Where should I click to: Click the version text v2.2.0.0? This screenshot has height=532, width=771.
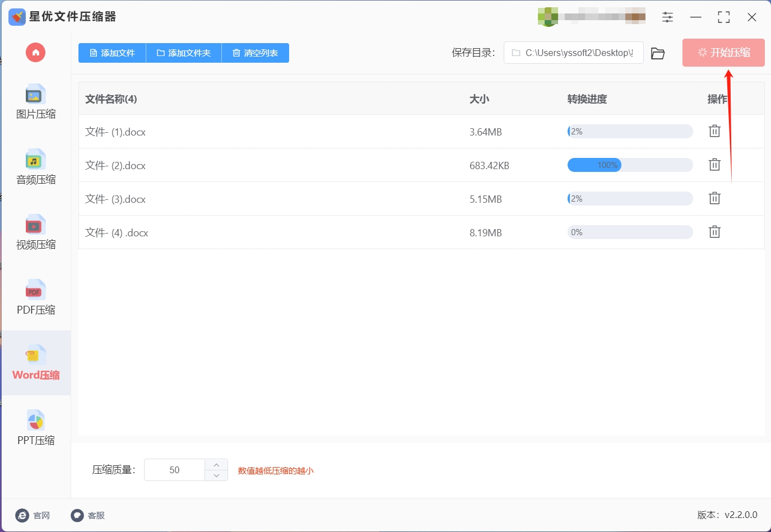[741, 515]
